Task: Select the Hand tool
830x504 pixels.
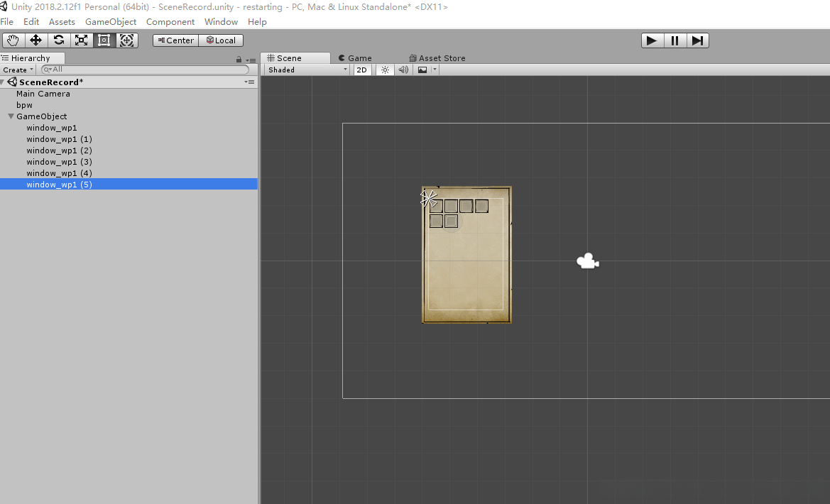Action: pos(13,40)
